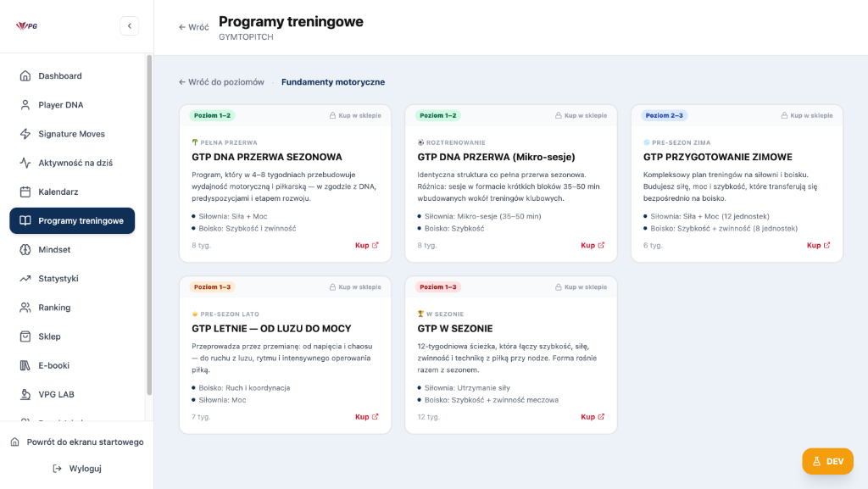Click Kup on GTP LETNIE — OD LUZU DO MOCY

[366, 416]
